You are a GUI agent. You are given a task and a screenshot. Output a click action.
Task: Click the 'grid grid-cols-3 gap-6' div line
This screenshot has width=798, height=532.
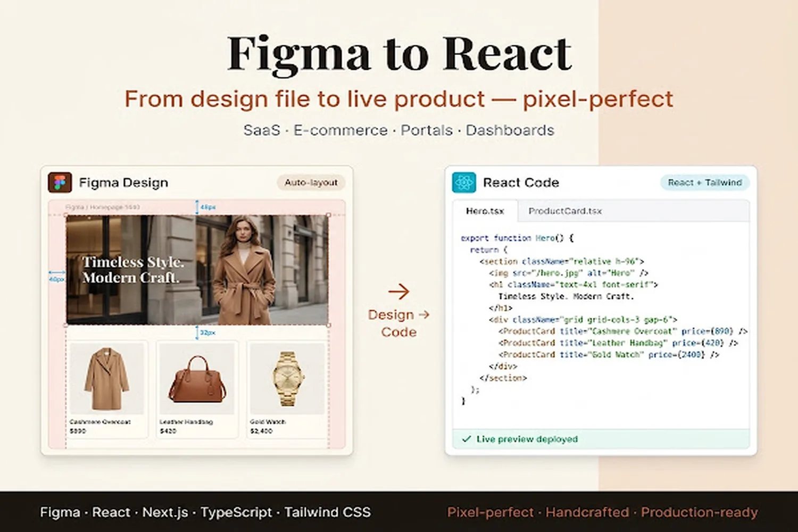(583, 320)
